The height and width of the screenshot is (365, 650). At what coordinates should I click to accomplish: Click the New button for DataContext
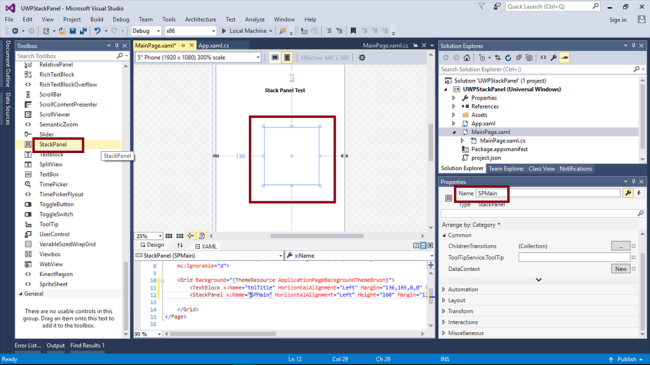pos(621,269)
